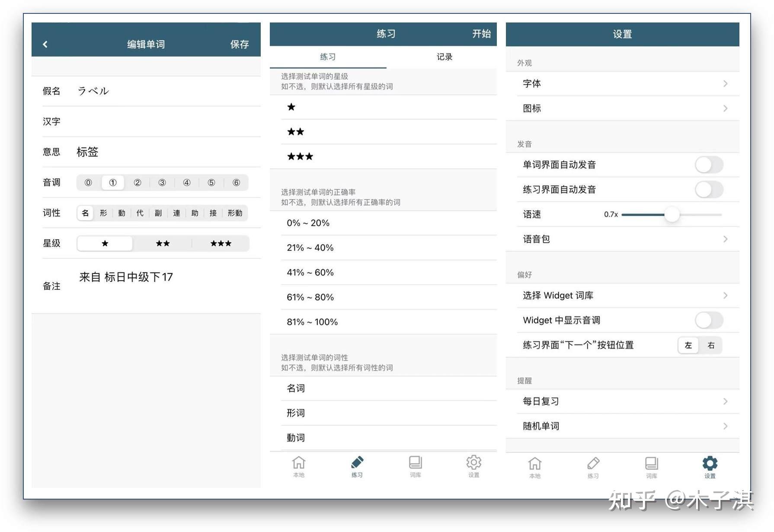The height and width of the screenshot is (532, 774).
Task: Open 字体 settings chevron
Action: [x=725, y=83]
